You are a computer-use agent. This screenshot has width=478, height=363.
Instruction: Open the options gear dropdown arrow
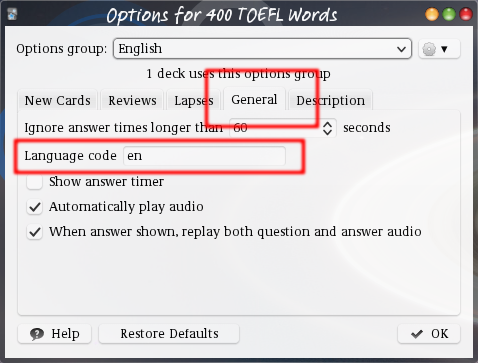click(444, 49)
